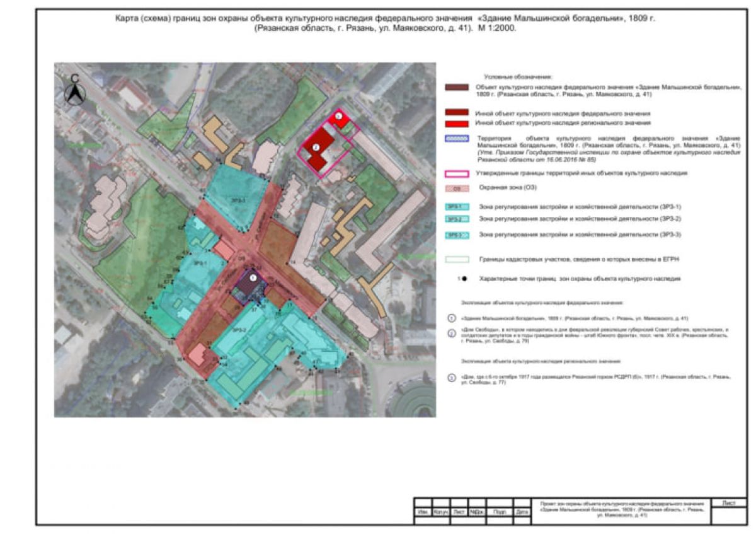Image resolution: width=756 pixels, height=534 pixels.
Task: Click the north arrow compass on the map
Action: coord(75,91)
